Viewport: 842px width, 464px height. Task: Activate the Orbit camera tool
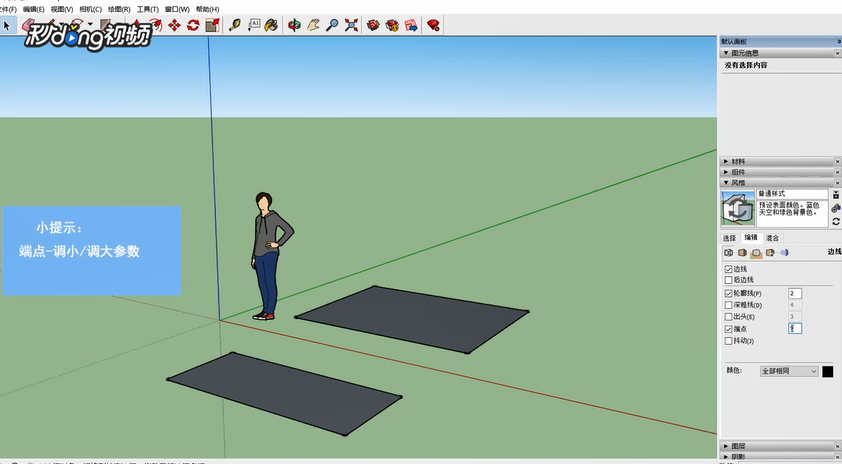click(294, 25)
